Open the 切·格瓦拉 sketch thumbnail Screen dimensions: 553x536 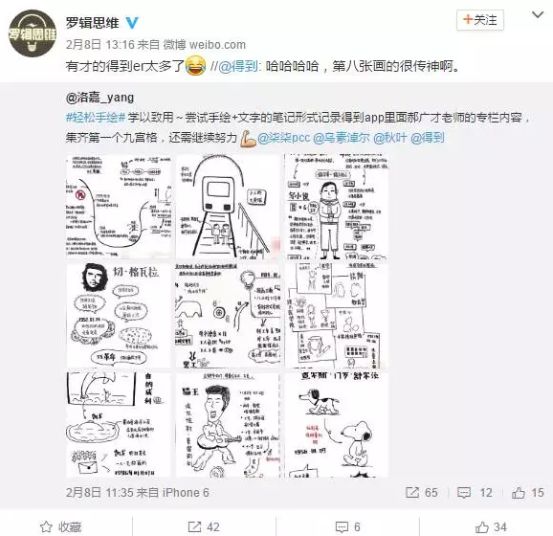pos(118,315)
